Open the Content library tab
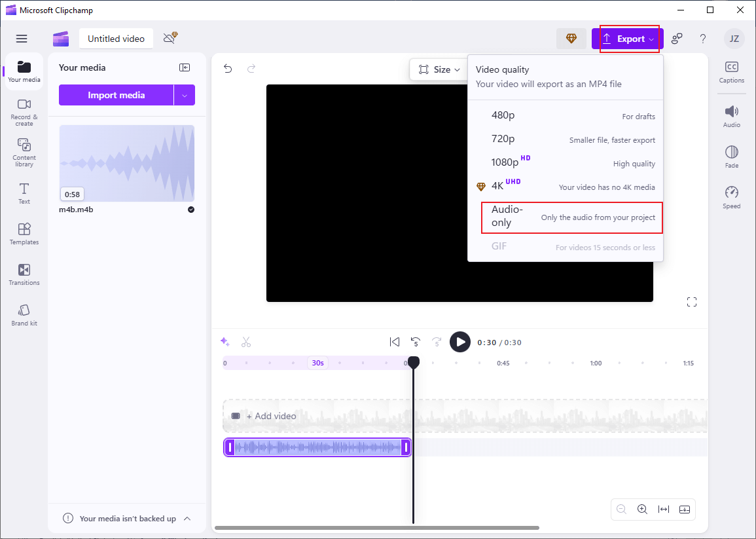756x539 pixels. [x=24, y=153]
